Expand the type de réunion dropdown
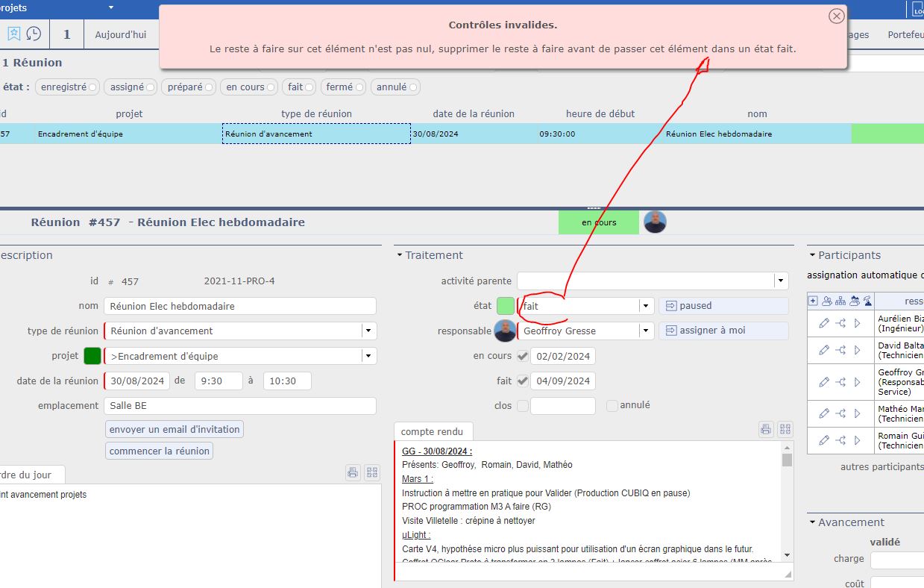 click(x=368, y=331)
